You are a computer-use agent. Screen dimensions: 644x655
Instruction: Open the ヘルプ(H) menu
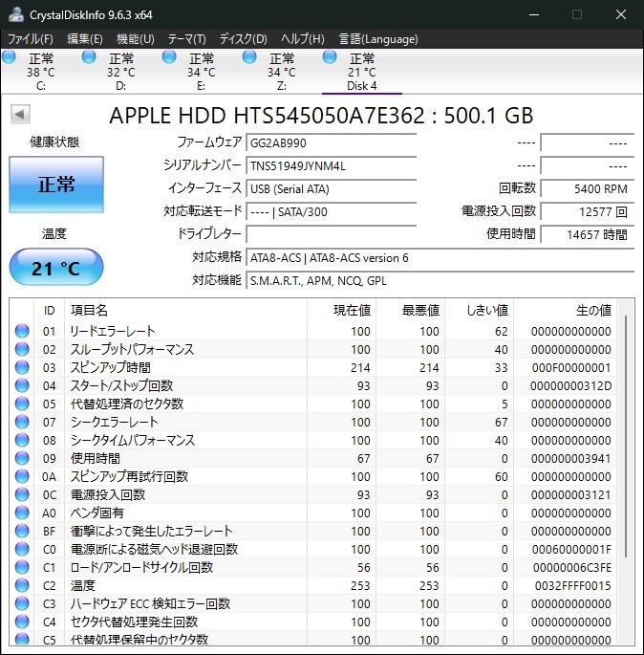(x=302, y=39)
